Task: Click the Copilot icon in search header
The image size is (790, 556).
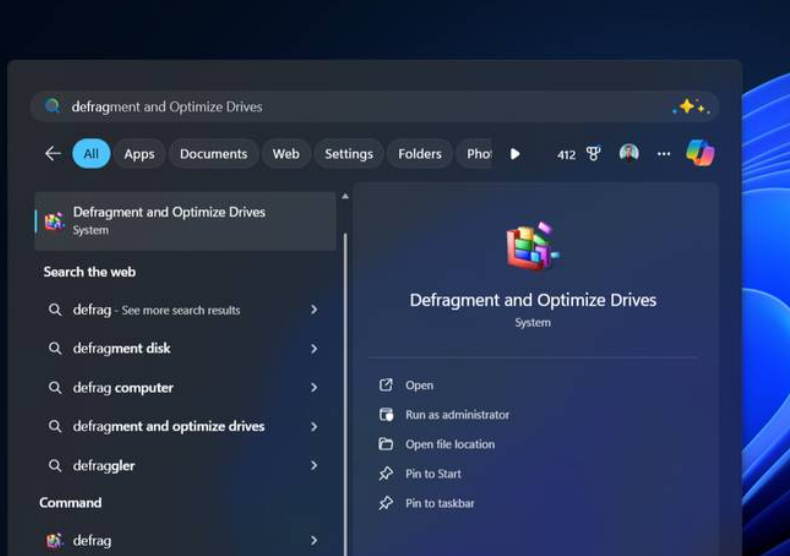Action: click(x=700, y=153)
